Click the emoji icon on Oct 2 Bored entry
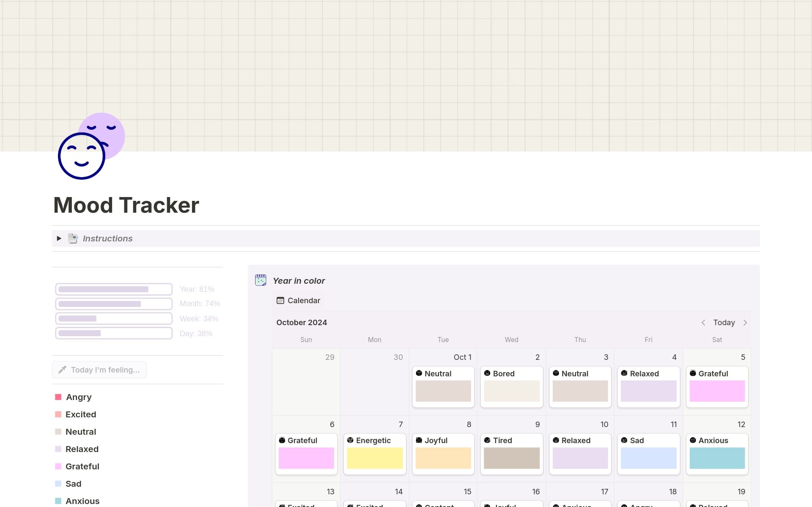The image size is (812, 507). click(x=487, y=373)
